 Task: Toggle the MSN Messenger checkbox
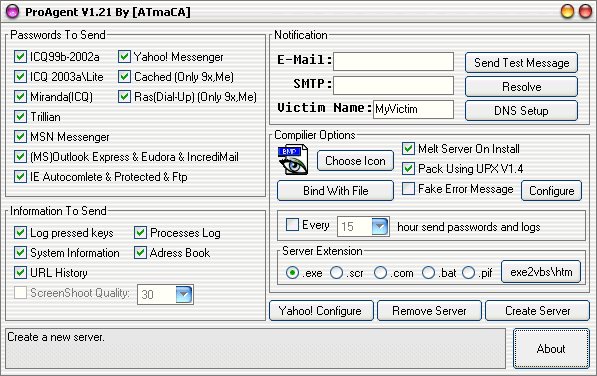tap(20, 136)
